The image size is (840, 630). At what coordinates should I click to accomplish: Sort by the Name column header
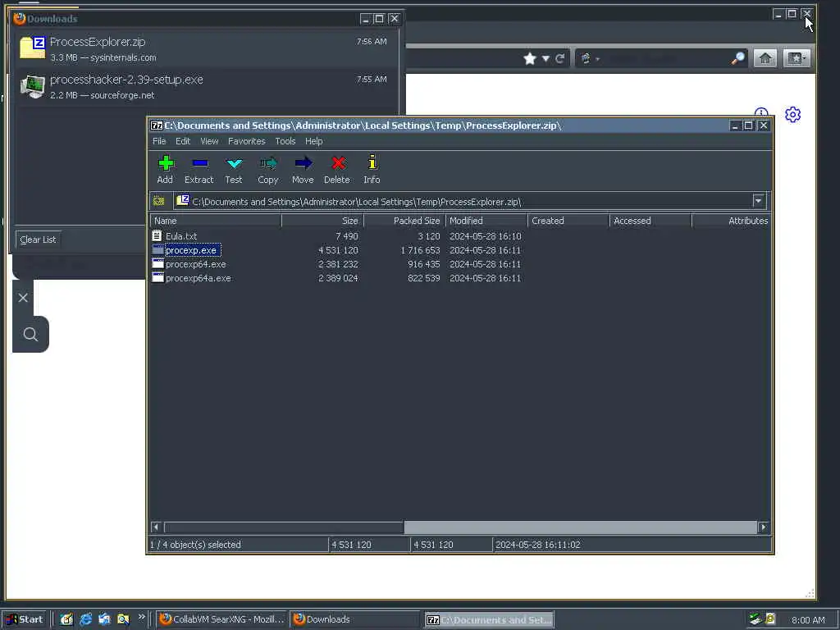click(216, 221)
